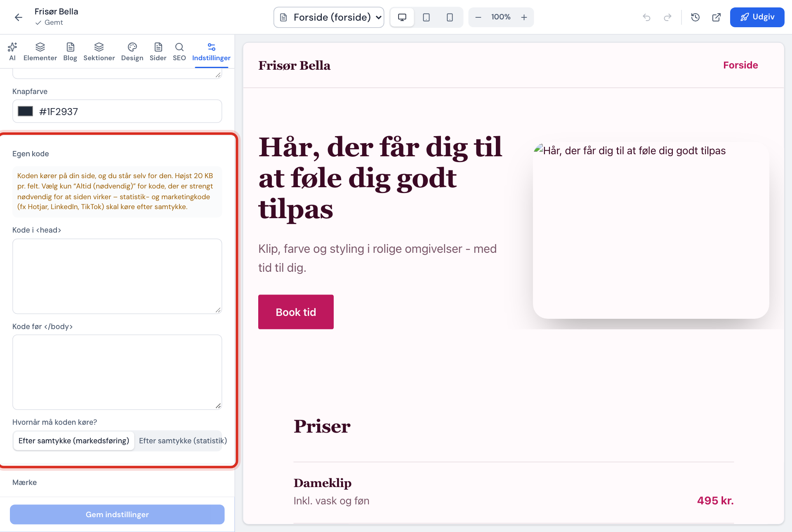Select the Indstillinger tab
792x532 pixels.
211,52
